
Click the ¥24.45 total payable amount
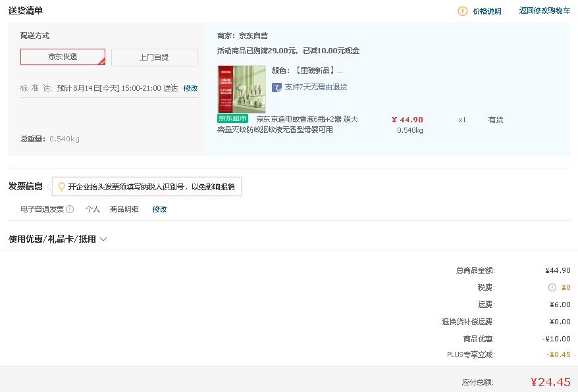[550, 382]
